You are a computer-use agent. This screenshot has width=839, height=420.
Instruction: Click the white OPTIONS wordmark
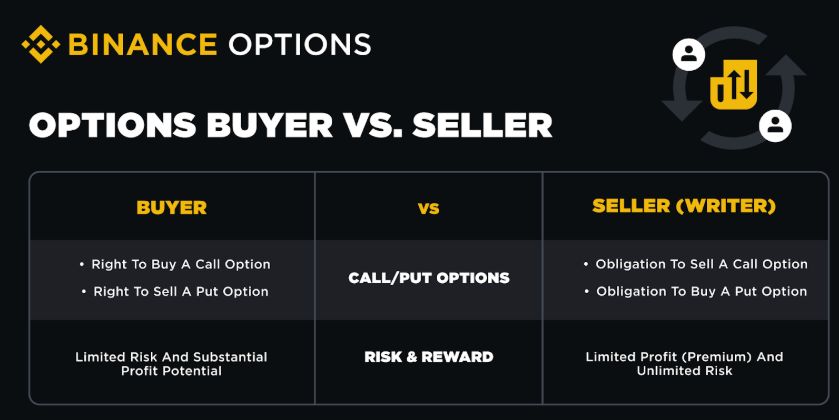[x=299, y=45]
